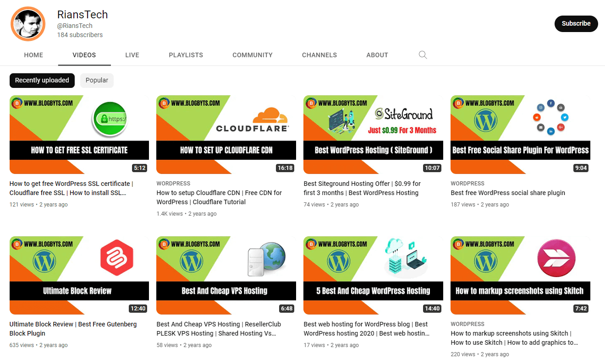Click 'How to markup screenshots using Skitch' title
The height and width of the screenshot is (364, 605).
514,338
